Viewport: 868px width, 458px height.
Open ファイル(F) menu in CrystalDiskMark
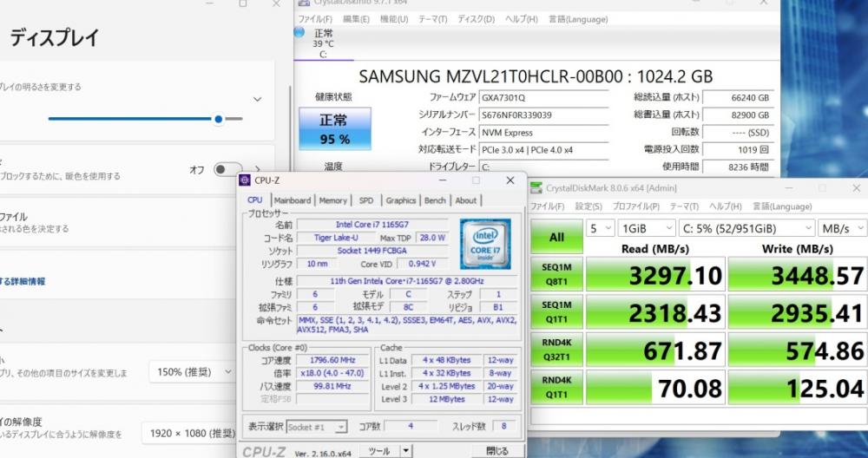point(548,206)
